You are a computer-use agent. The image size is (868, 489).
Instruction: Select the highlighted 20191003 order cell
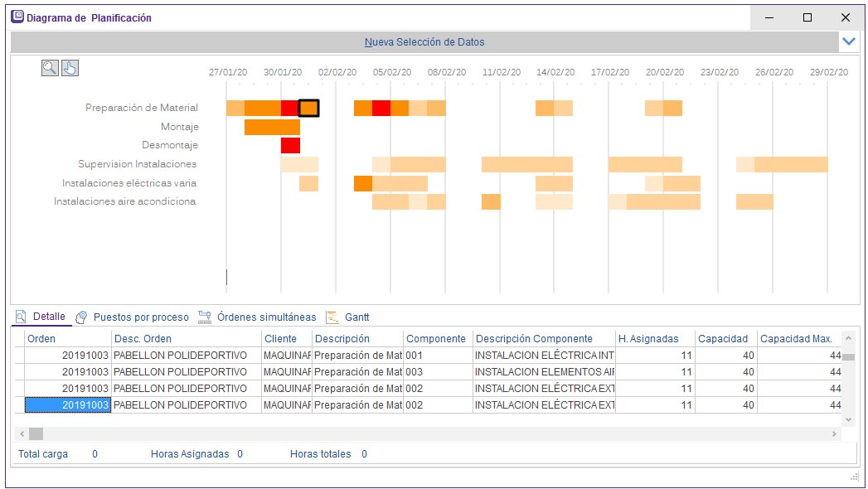click(x=67, y=405)
